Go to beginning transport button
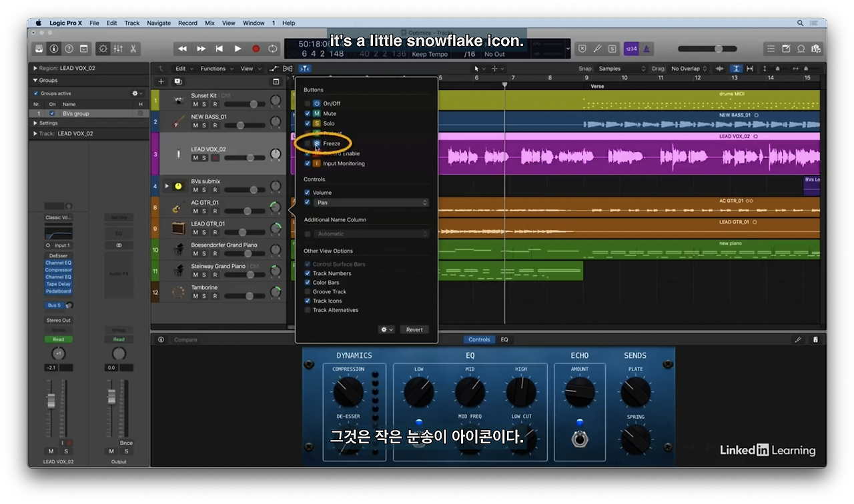Screen dimensions: 854x504 [219, 49]
